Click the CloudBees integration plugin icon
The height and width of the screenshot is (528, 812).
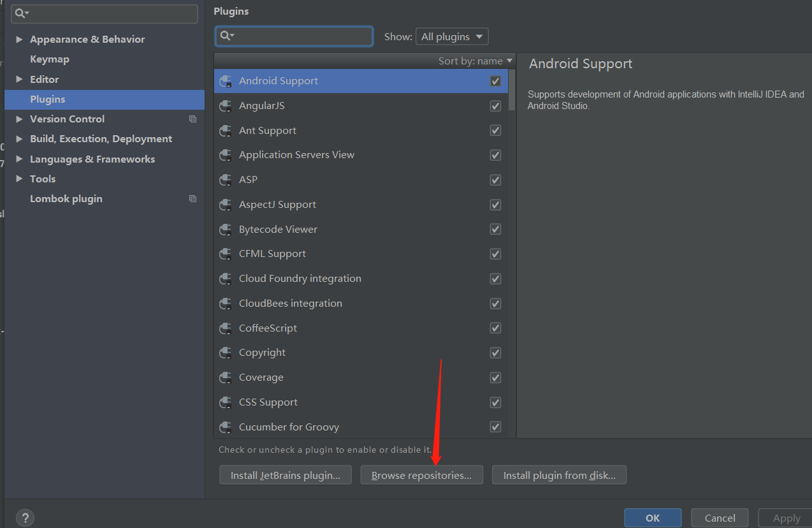tap(225, 304)
